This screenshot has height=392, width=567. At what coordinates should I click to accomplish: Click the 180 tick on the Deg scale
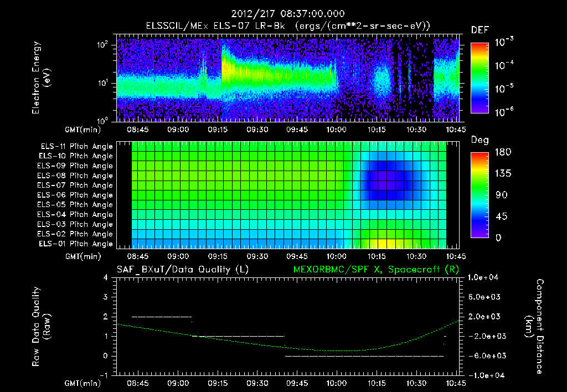(x=503, y=152)
